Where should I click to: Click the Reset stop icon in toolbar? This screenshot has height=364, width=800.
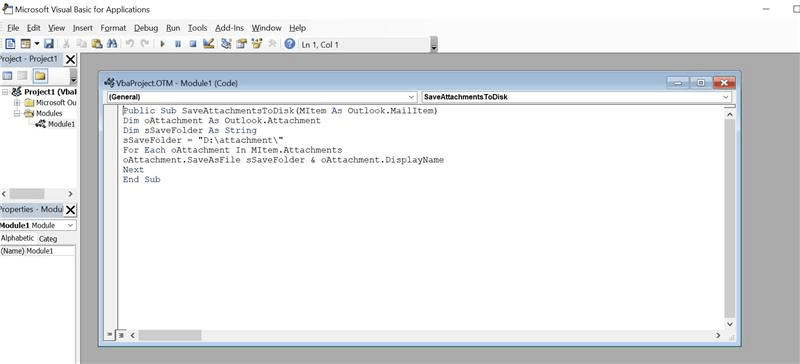click(193, 44)
